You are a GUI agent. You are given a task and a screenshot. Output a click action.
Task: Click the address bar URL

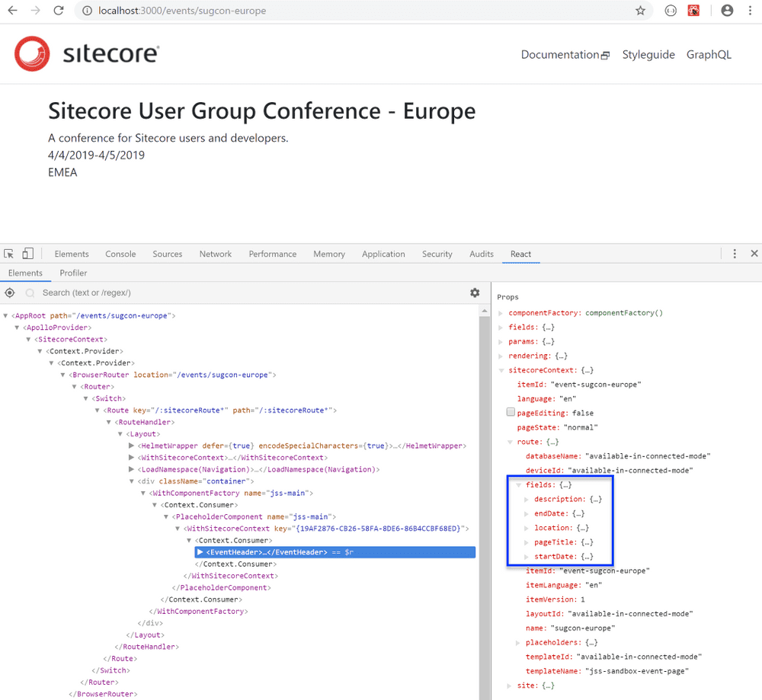tap(182, 11)
